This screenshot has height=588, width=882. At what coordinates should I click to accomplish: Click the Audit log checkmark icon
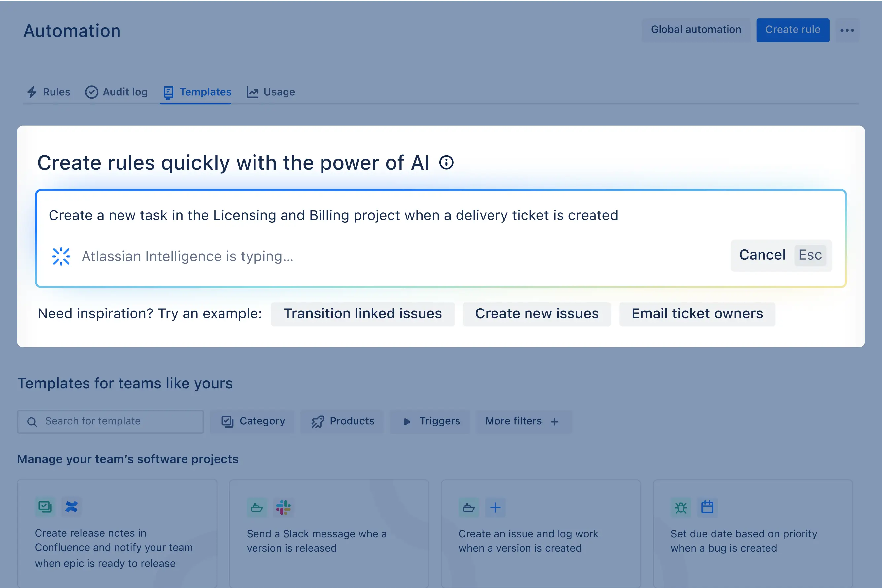91,92
